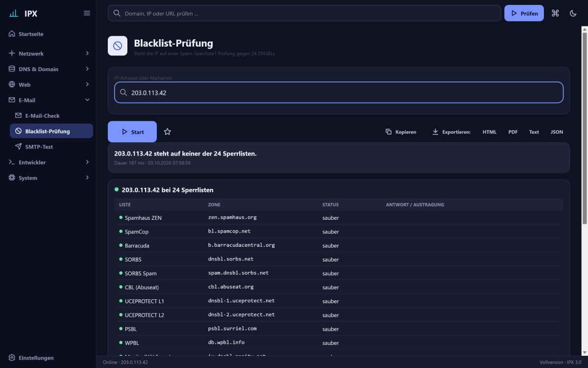Click the LISTE column header
The height and width of the screenshot is (368, 588).
point(125,205)
